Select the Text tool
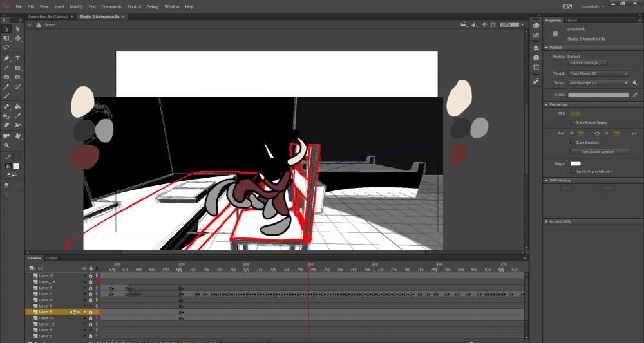 [17, 59]
